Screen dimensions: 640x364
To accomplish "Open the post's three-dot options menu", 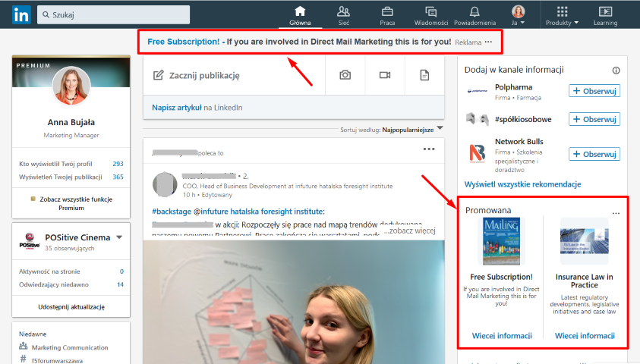I will pos(429,149).
